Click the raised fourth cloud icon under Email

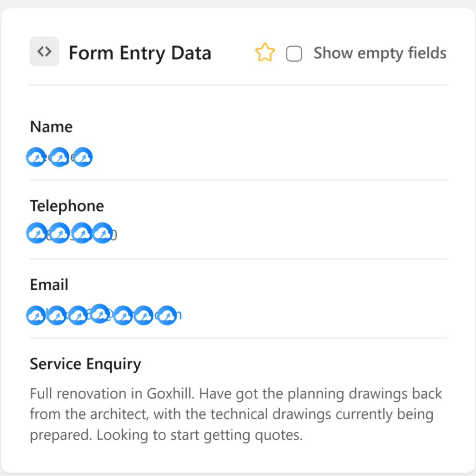(99, 314)
